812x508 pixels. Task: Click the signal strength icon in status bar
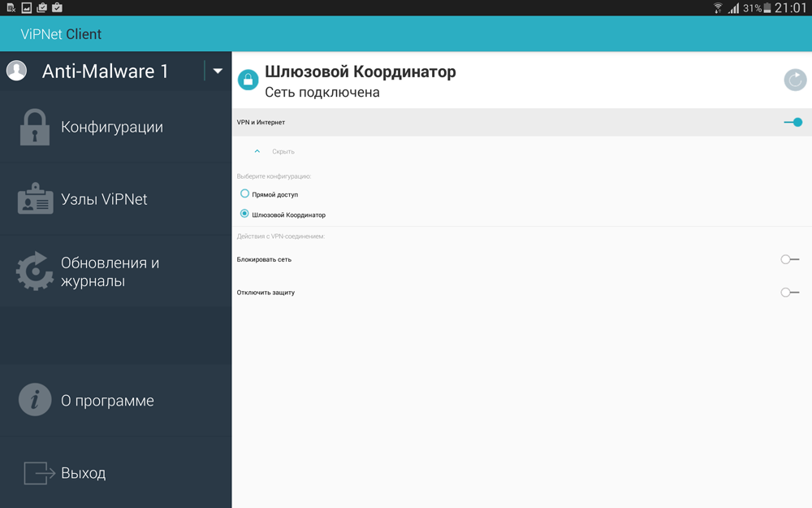(733, 8)
